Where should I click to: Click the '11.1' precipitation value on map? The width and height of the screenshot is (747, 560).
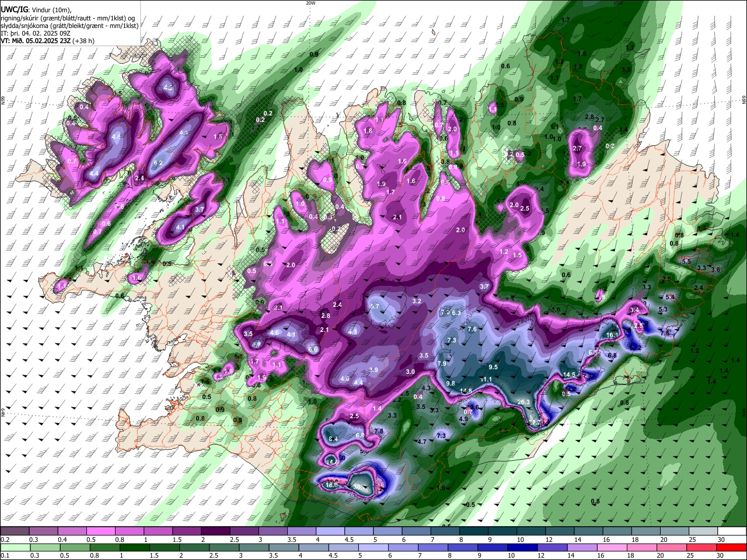point(486,379)
